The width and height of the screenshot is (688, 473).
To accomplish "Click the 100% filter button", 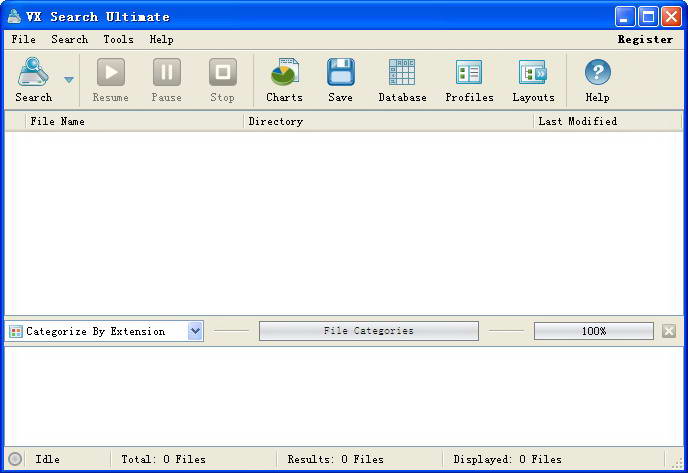I will pos(594,331).
